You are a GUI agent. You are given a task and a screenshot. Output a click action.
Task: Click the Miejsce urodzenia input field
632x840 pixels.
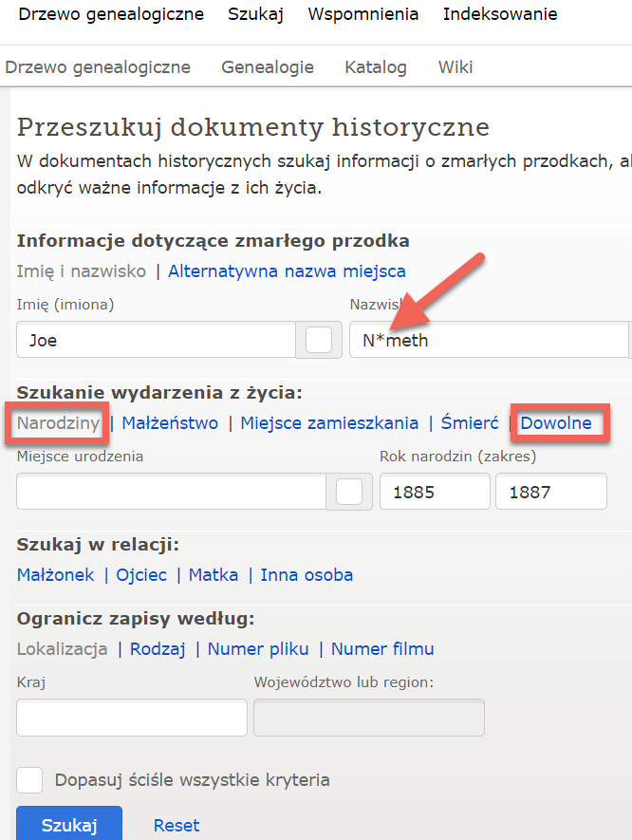171,492
